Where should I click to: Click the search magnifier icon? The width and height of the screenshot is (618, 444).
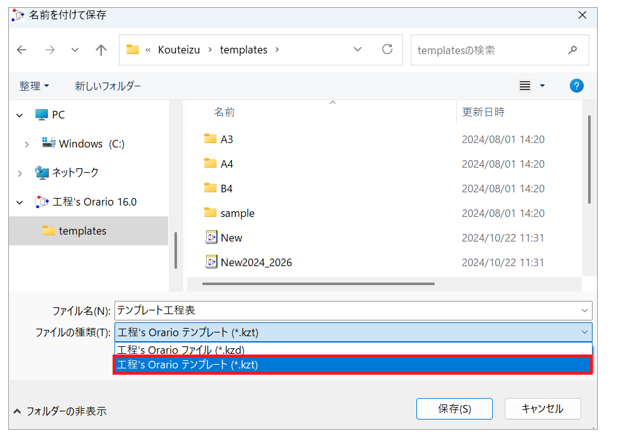pyautogui.click(x=573, y=50)
